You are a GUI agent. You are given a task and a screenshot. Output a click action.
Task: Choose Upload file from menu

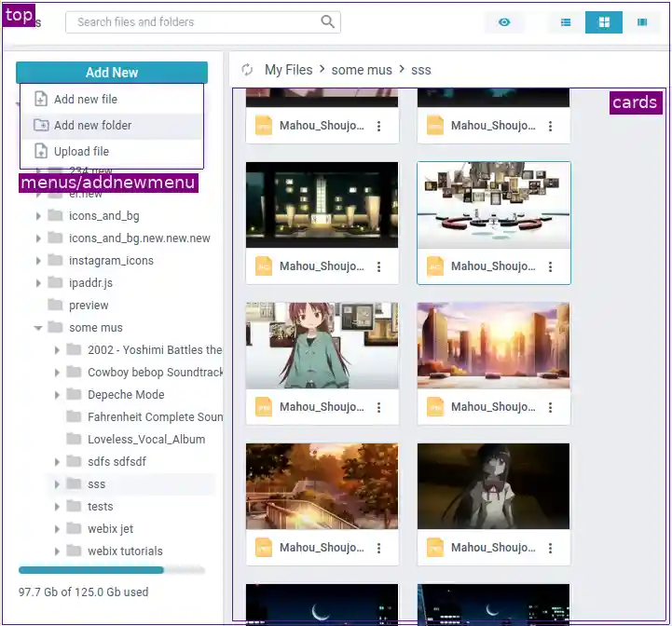[112, 151]
